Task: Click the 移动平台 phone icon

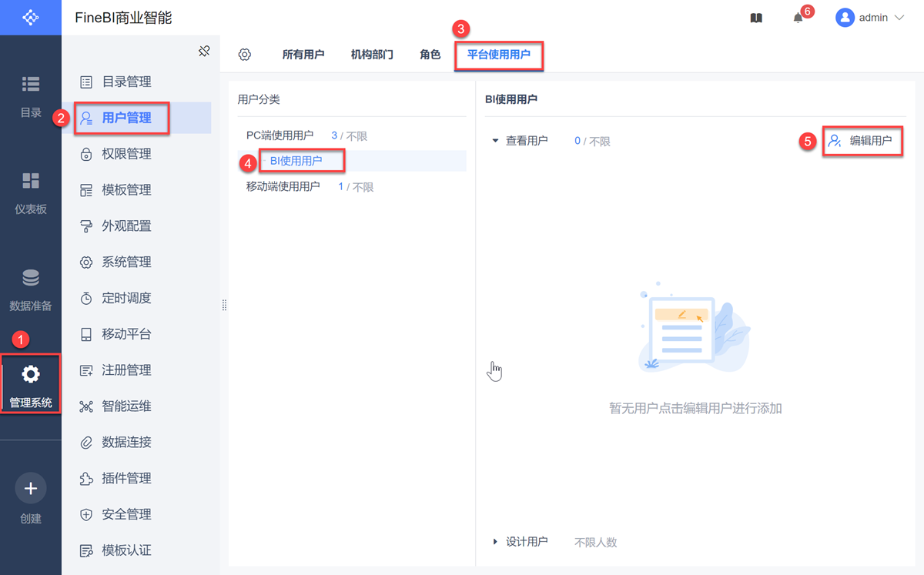Action: coord(86,334)
